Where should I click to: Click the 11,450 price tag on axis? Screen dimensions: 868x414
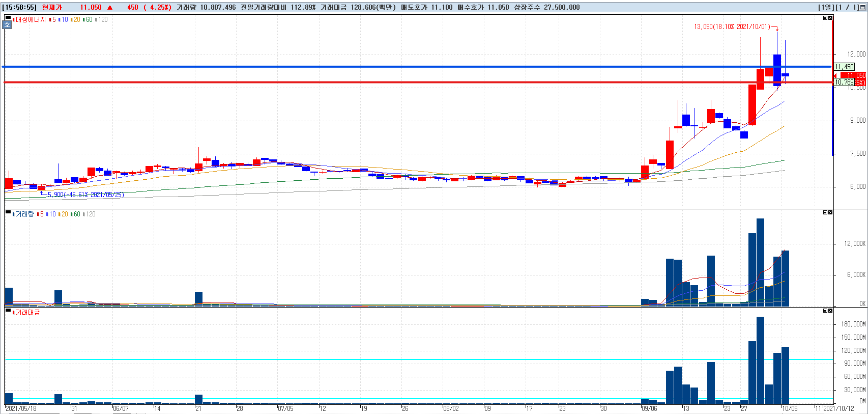click(844, 67)
